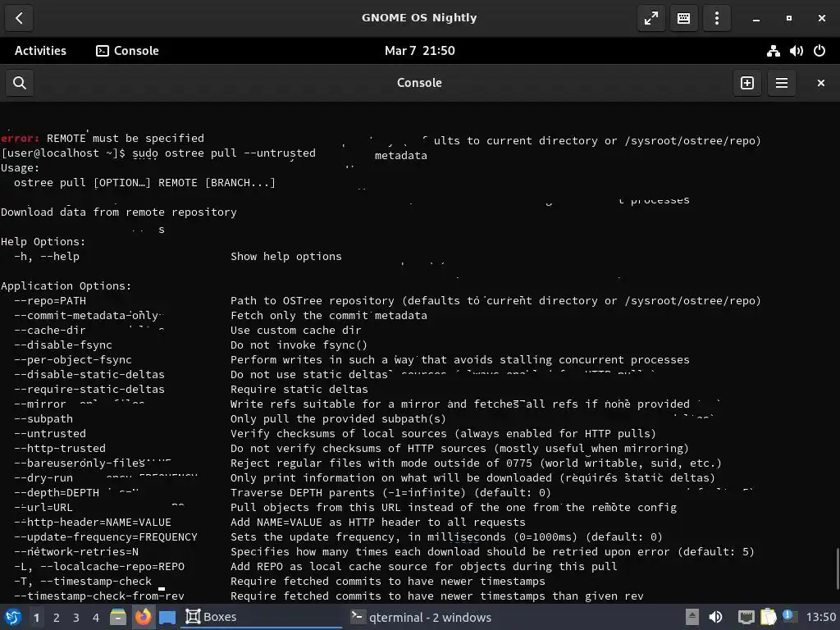Click the "ostree pull [OPTION…] REMOTE [BRANCH...]" usage line

coord(144,183)
